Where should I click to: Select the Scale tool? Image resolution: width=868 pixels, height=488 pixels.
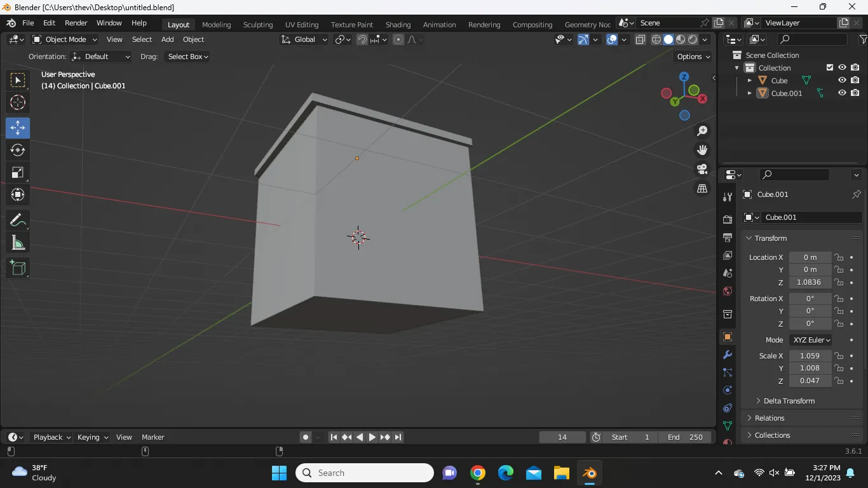click(18, 173)
